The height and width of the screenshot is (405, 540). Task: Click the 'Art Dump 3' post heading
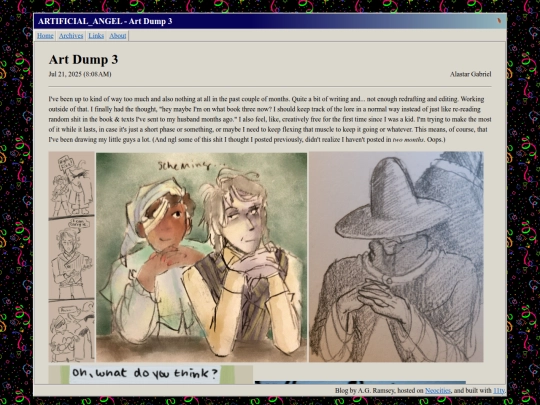coord(83,59)
